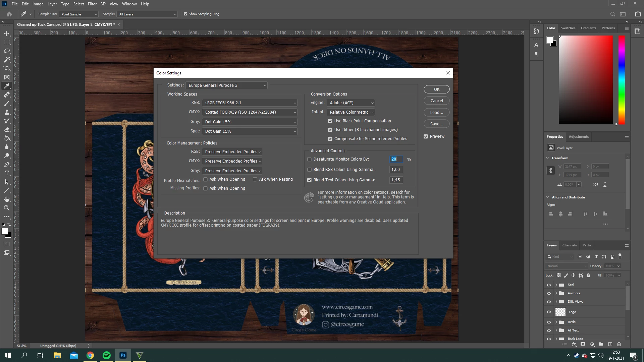Click the OK button
Screen dimensions: 644x362
tap(436, 89)
